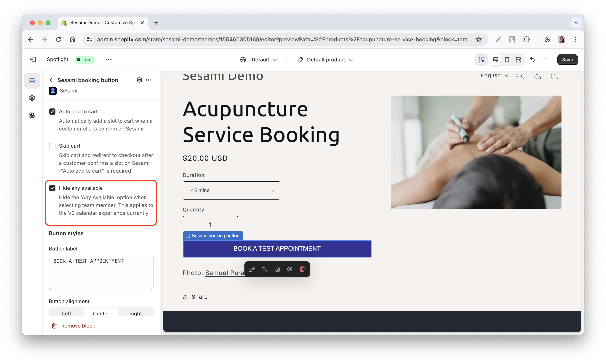
Task: Hide block using floating toolbar eye
Action: click(290, 269)
